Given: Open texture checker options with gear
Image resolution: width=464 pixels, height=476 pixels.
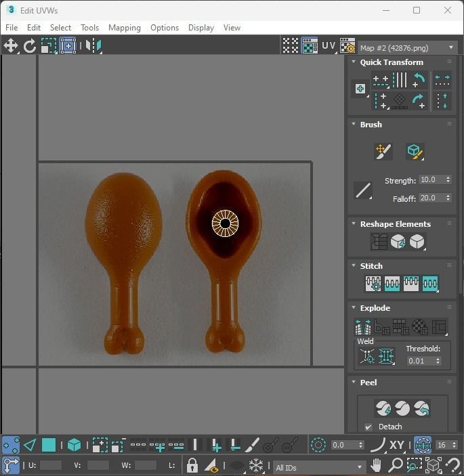Looking at the screenshot, I should [347, 45].
